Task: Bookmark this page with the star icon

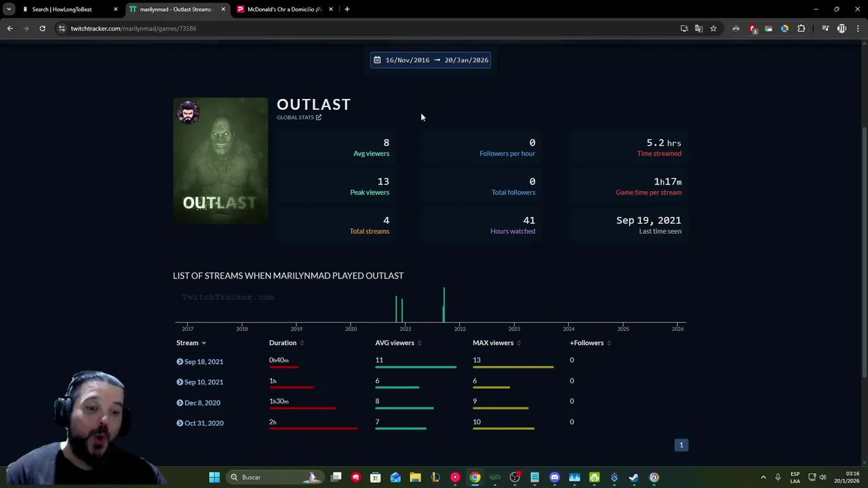Action: (x=713, y=28)
